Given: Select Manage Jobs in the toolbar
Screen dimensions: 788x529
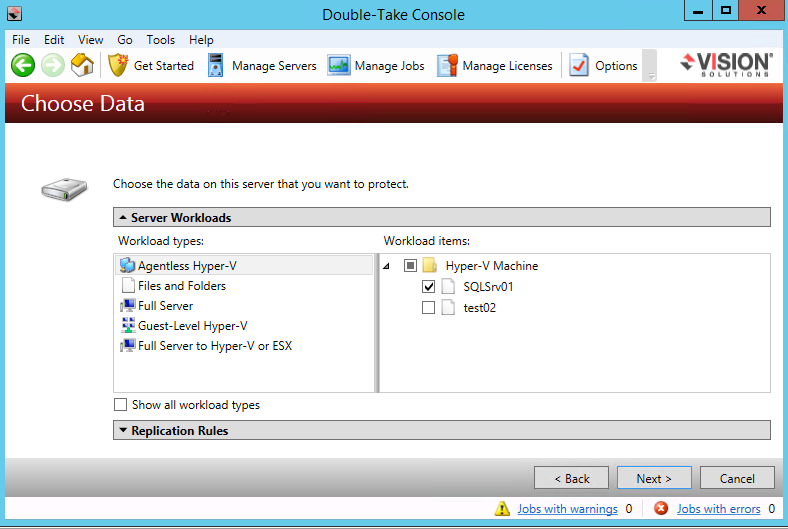Looking at the screenshot, I should (x=389, y=66).
